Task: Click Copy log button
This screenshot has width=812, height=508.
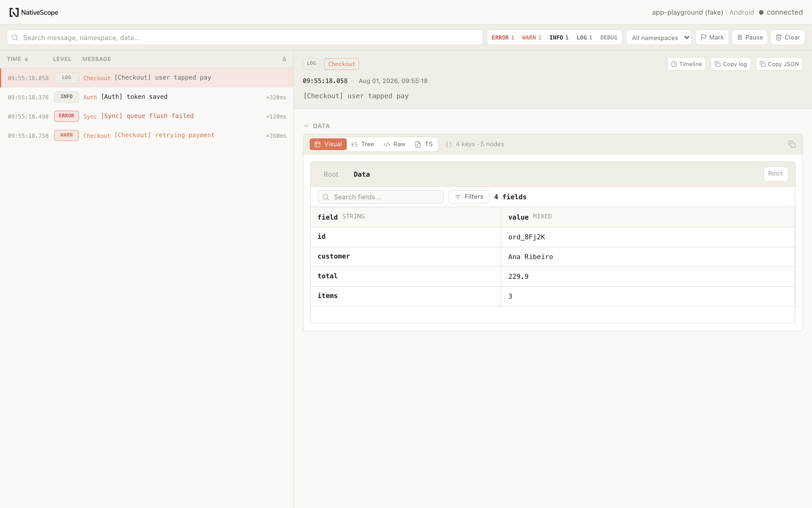Action: pyautogui.click(x=731, y=64)
